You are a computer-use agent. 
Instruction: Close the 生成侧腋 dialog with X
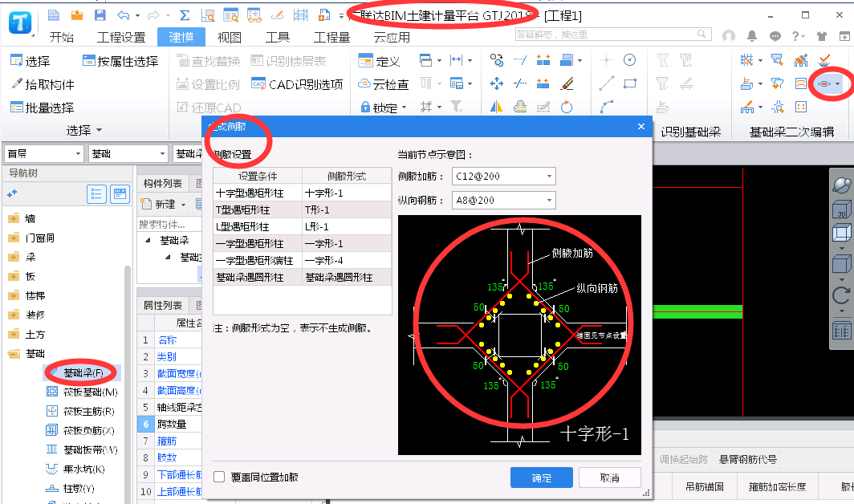coord(641,127)
